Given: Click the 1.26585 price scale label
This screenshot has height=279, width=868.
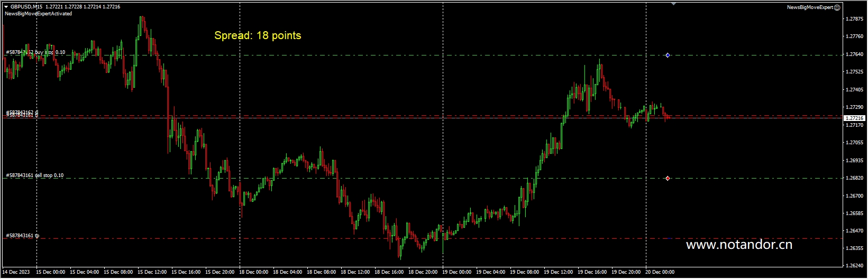Looking at the screenshot, I should [855, 213].
